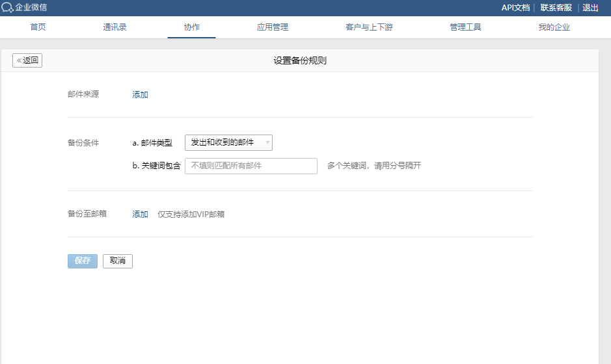
Task: Focus the 关键词包含 input field
Action: pyautogui.click(x=251, y=166)
